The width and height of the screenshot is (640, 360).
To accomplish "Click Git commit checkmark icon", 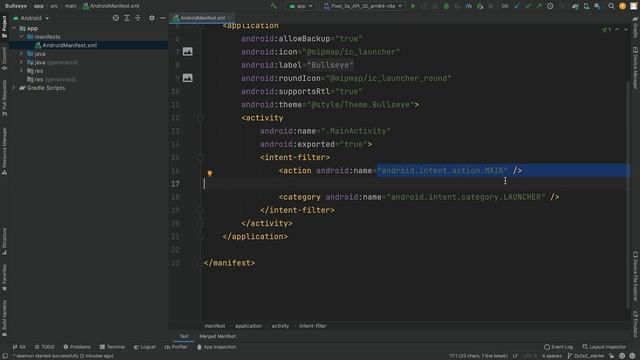I will point(529,6).
